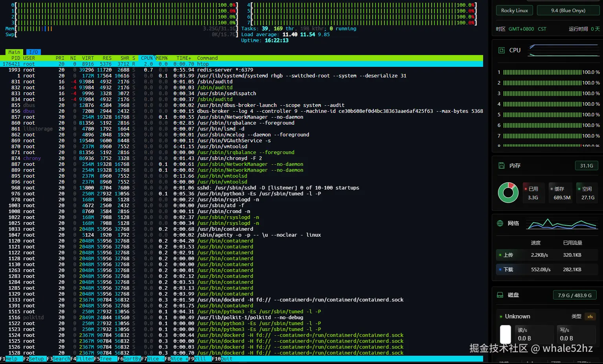Screen dimensions: 603x364
Task: Click the Rocky Linux OS label button
Action: tap(514, 11)
